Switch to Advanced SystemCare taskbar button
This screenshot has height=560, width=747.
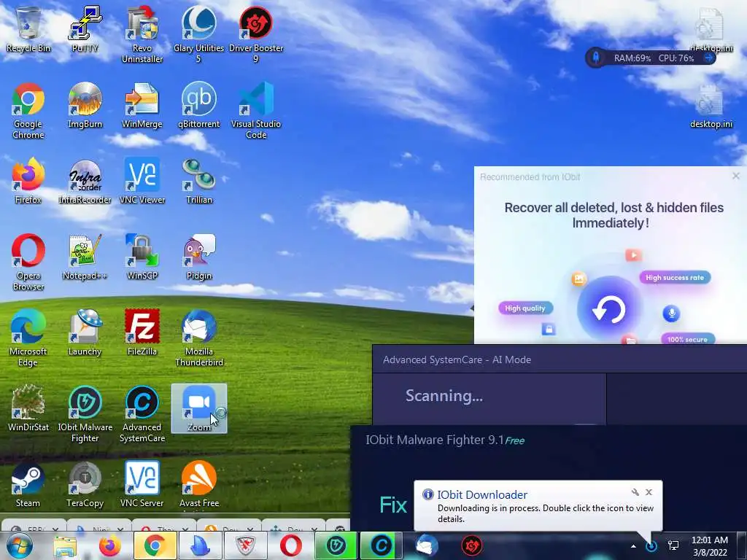[381, 545]
